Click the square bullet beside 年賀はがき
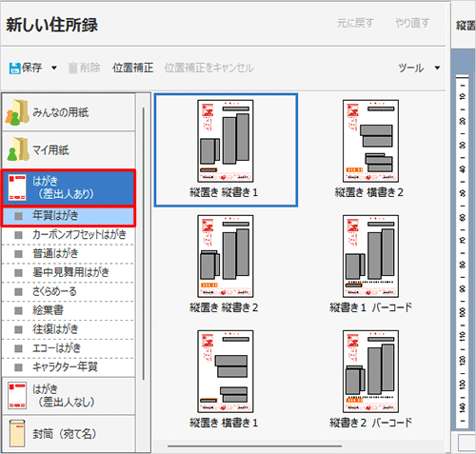 [x=19, y=216]
